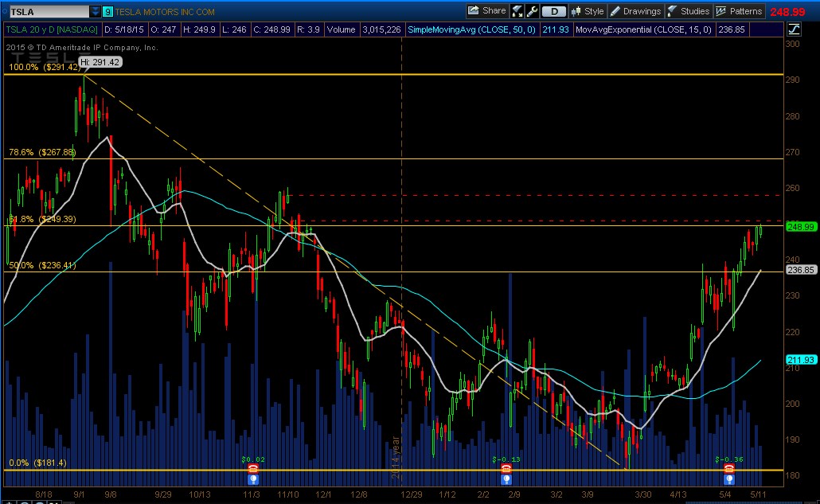Open the Studies menu
The width and height of the screenshot is (820, 504).
(688, 11)
